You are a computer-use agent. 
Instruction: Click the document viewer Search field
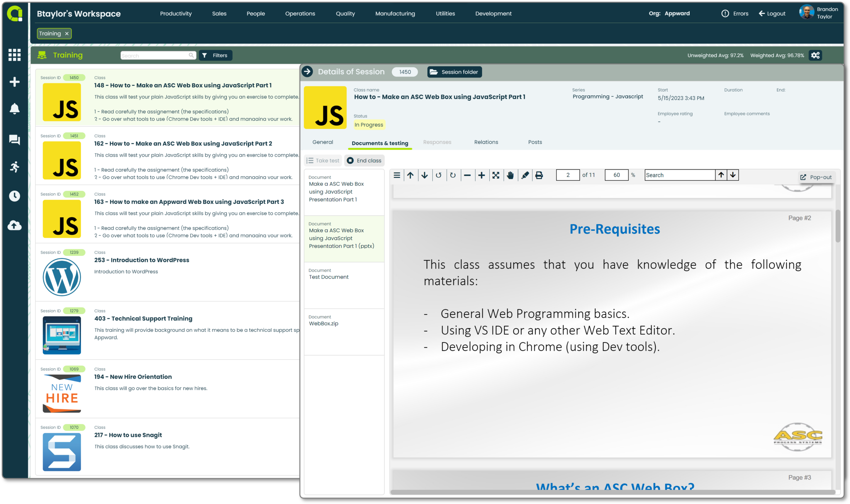(680, 175)
